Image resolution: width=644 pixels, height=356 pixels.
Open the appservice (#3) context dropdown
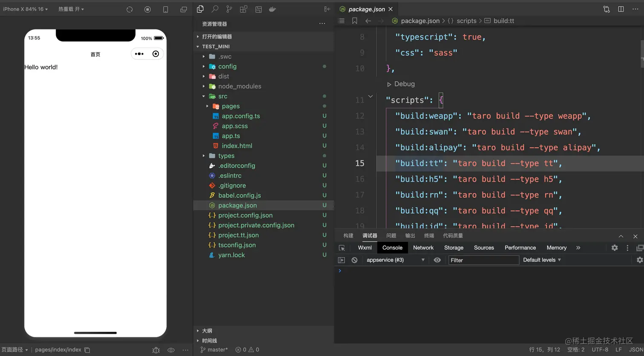[396, 260]
